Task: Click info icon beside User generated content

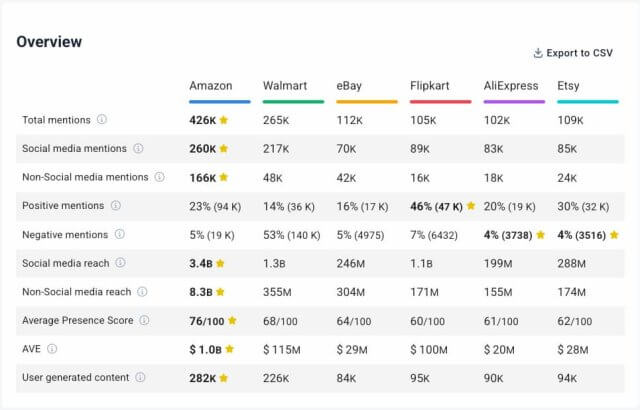Action: (x=140, y=377)
